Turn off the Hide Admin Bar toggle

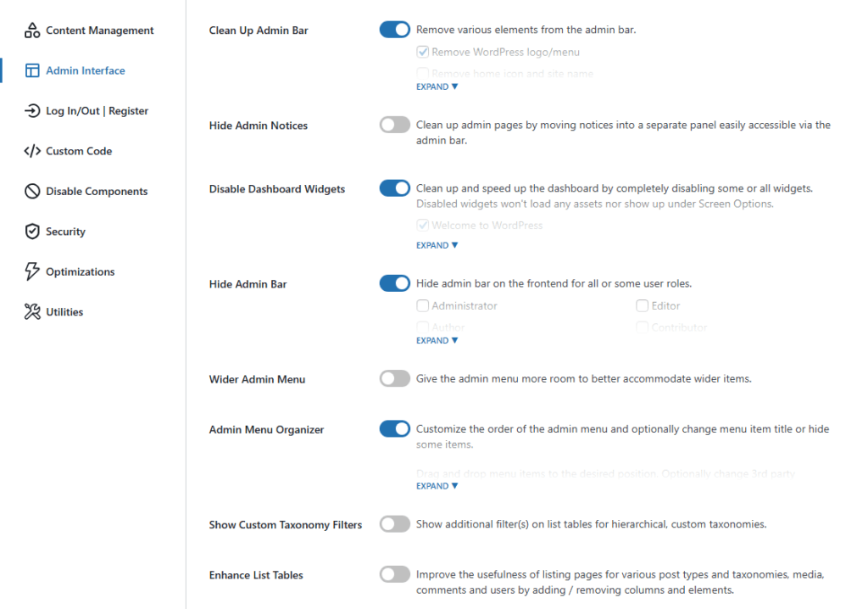[395, 283]
